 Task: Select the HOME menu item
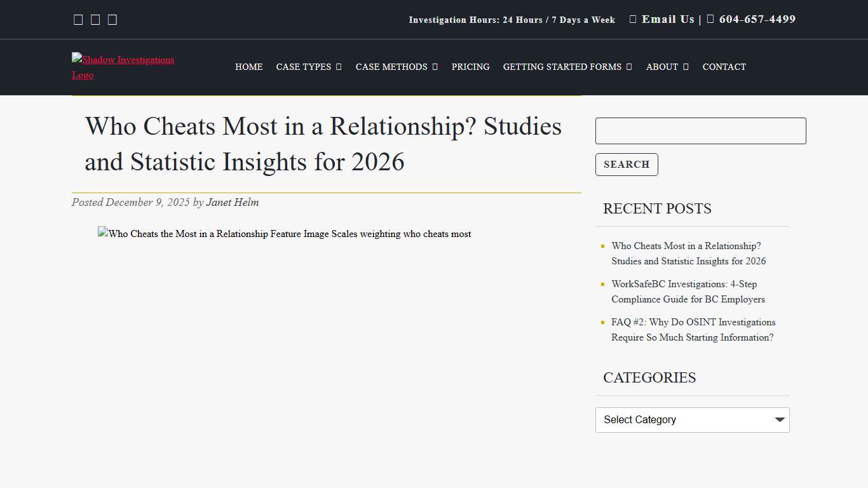tap(248, 67)
